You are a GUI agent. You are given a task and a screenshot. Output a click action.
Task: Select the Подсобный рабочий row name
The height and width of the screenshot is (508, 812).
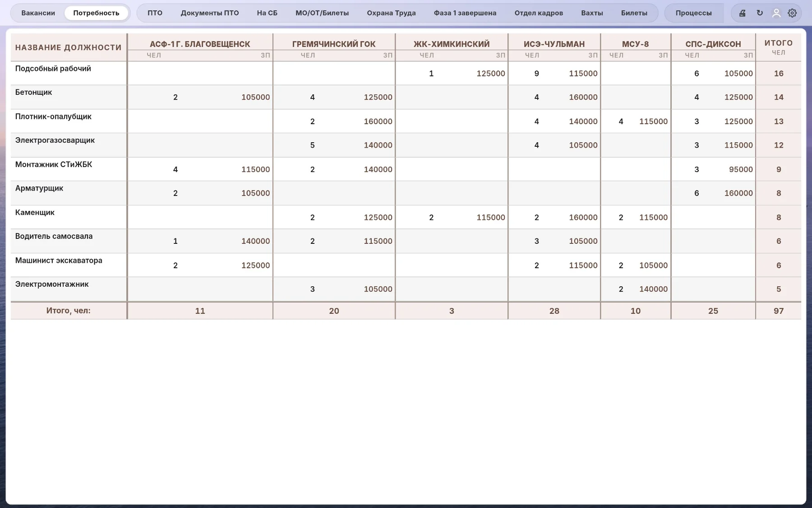[53, 69]
